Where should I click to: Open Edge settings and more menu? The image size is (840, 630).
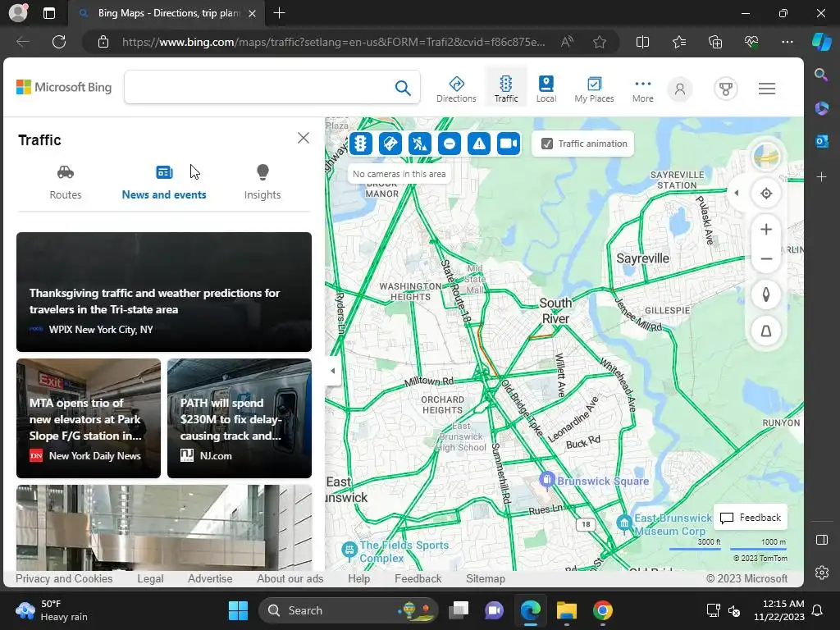coord(787,42)
